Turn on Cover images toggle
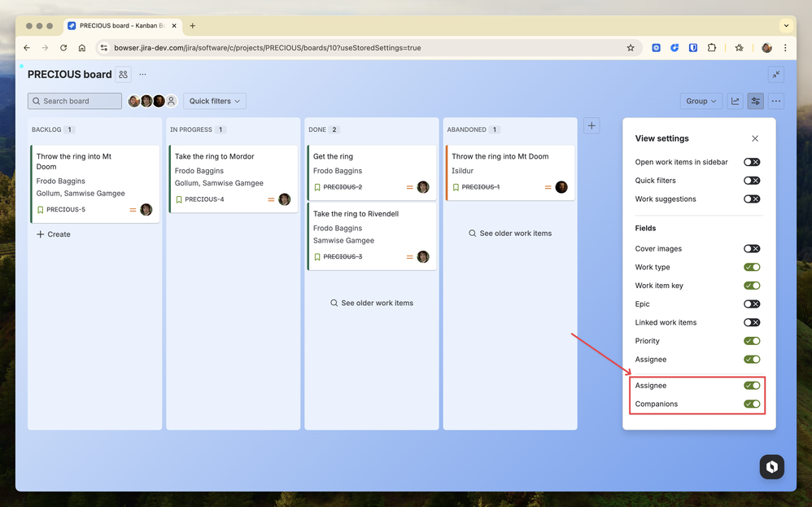The width and height of the screenshot is (812, 507). tap(752, 248)
